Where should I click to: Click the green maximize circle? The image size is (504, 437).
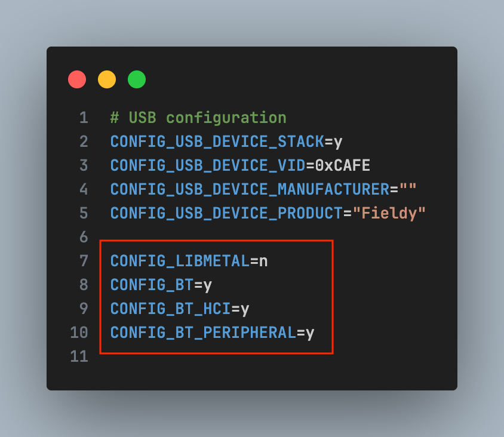click(137, 79)
